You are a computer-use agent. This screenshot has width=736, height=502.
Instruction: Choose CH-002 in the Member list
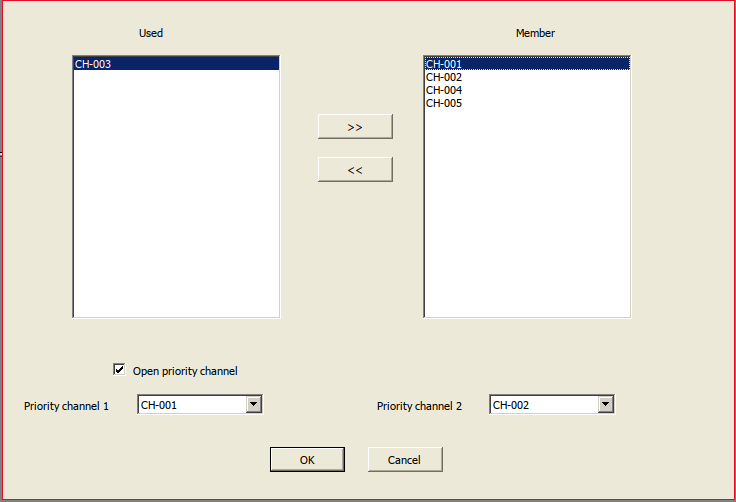coord(444,77)
